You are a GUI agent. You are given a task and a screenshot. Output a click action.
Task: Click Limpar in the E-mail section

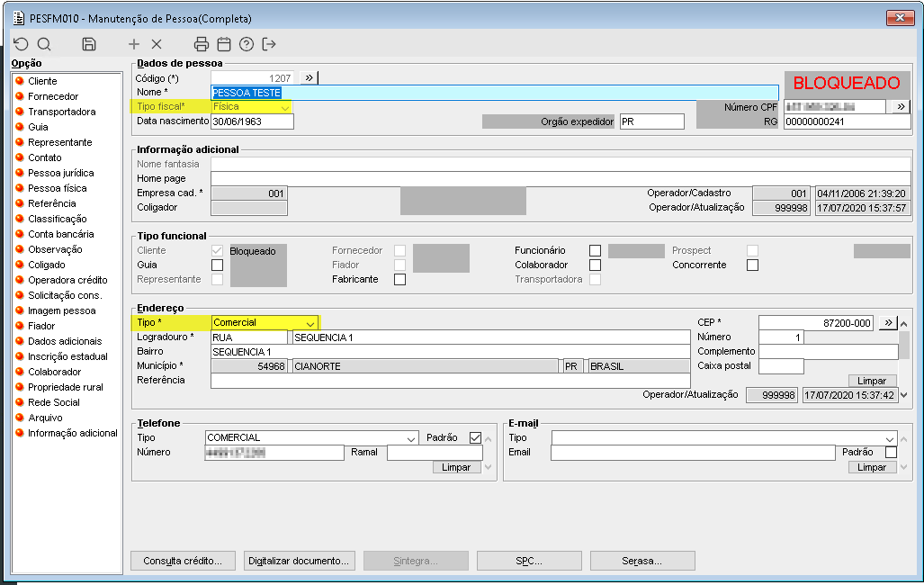point(872,467)
